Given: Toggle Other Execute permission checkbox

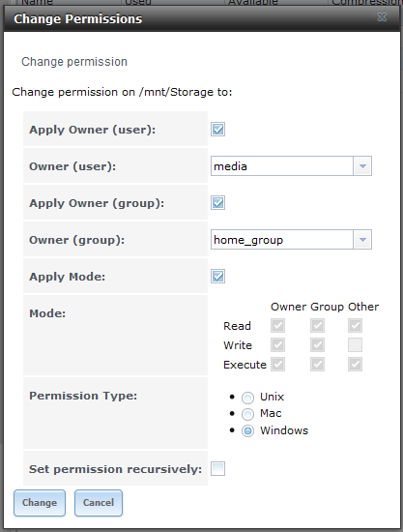Looking at the screenshot, I should 355,365.
